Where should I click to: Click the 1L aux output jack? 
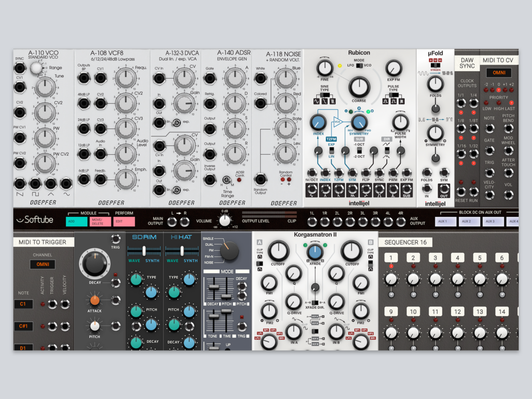[313, 222]
